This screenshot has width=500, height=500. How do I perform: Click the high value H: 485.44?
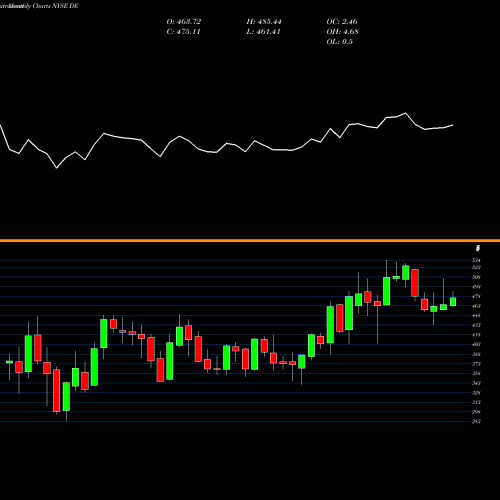coord(264,22)
